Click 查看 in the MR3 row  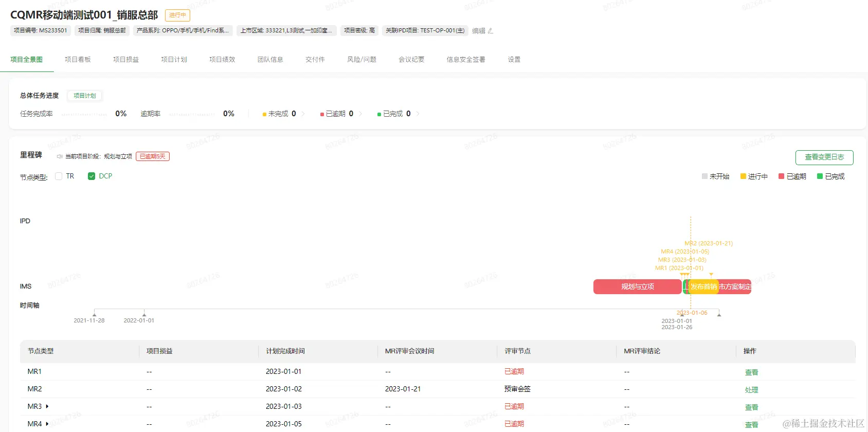pos(751,407)
